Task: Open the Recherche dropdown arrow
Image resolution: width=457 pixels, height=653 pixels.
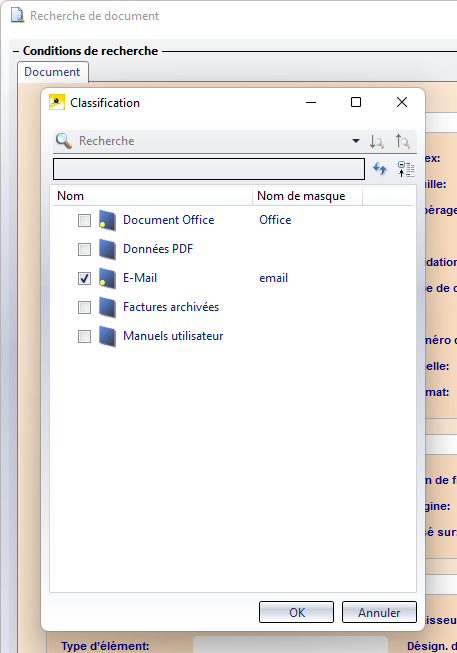Action: click(356, 141)
